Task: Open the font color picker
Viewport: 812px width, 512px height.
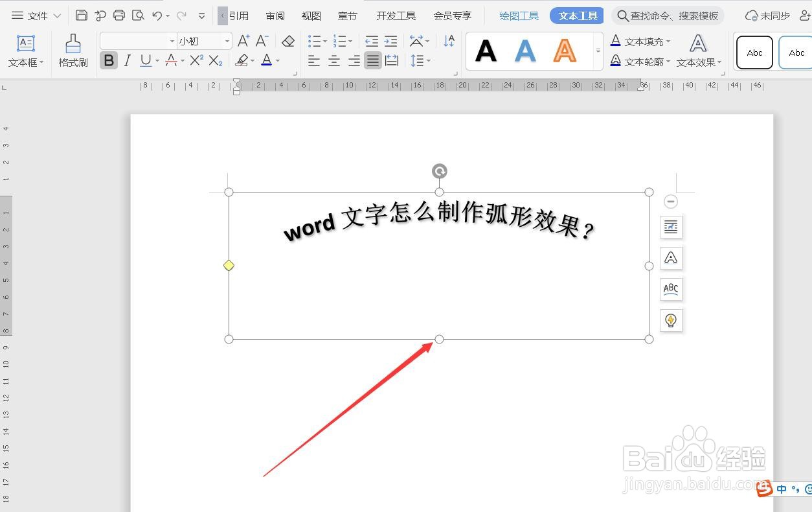Action: 268,60
